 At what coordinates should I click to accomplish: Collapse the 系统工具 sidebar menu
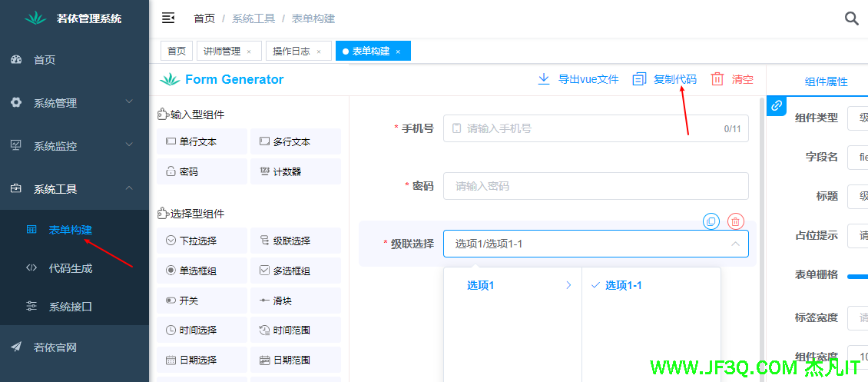(75, 188)
